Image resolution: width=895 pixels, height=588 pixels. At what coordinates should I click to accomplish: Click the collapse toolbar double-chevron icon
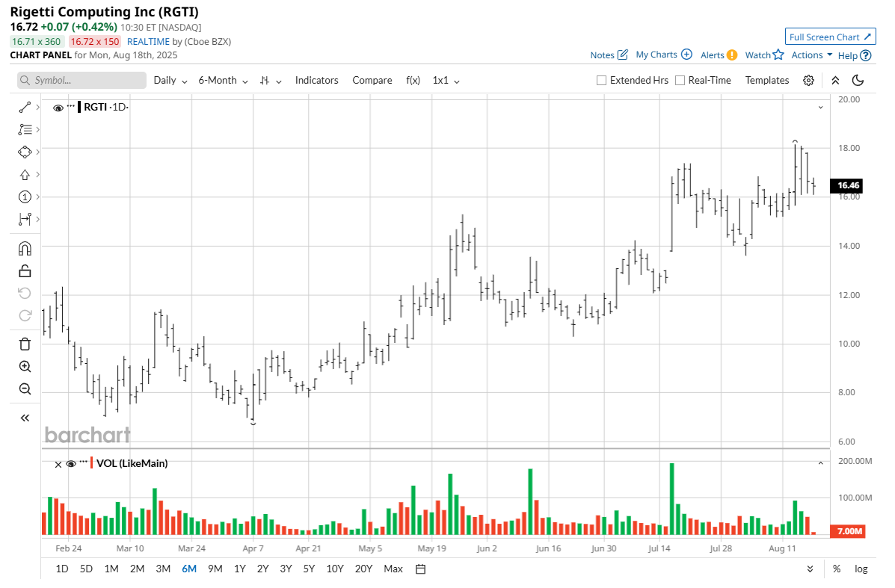point(835,81)
